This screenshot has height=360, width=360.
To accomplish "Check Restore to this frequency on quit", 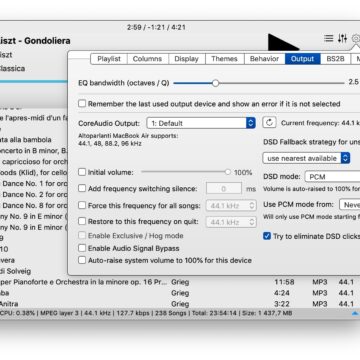I will coord(82,221).
